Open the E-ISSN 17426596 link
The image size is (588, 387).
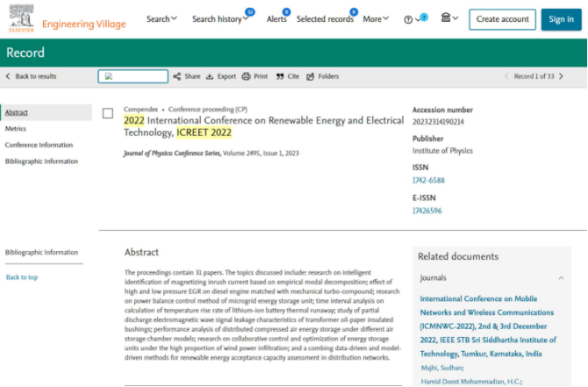click(x=427, y=211)
